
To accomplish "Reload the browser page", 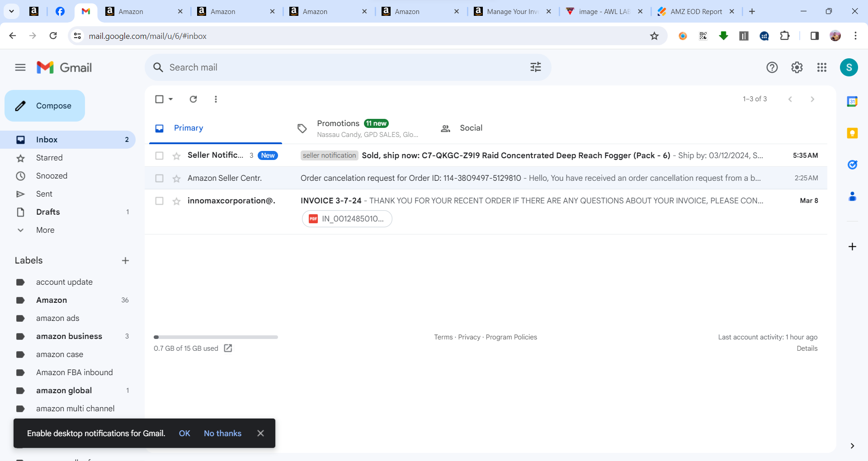I will click(x=53, y=36).
